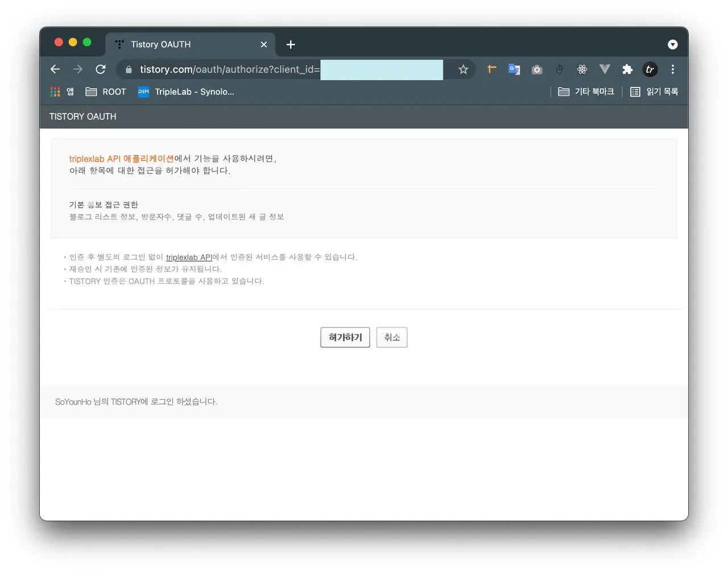Click the 'TISTORY 인증은 OAUTH 프로토콜' line

pos(167,281)
